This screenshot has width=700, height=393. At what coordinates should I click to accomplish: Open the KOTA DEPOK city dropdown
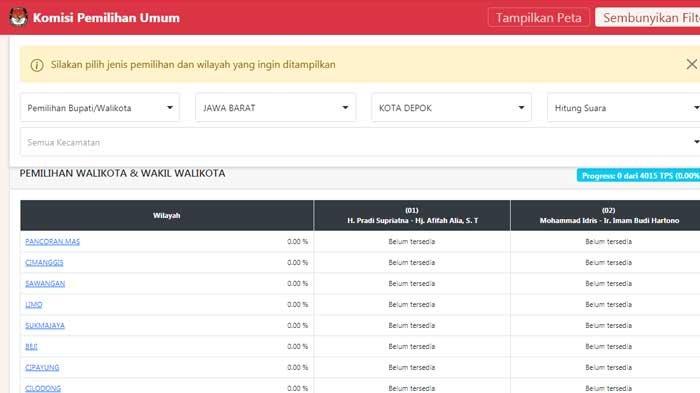pyautogui.click(x=451, y=108)
